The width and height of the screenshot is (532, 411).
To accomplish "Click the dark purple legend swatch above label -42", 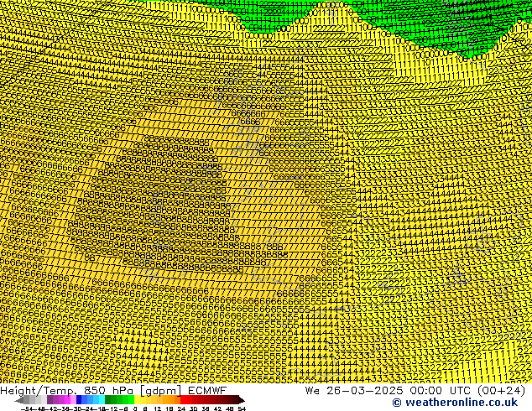I will (50, 399).
